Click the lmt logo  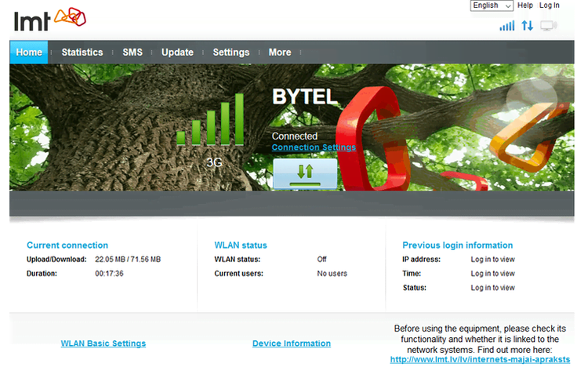(50, 19)
